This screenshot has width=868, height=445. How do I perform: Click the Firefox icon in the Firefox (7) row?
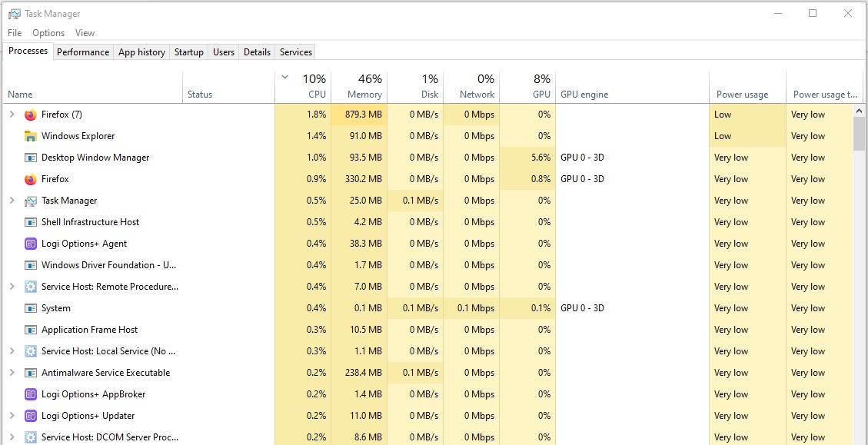[x=31, y=115]
